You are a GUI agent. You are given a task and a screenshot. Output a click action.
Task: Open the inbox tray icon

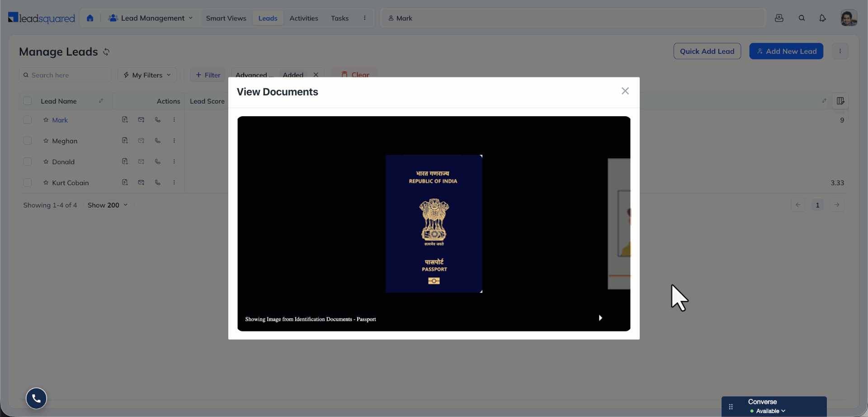[779, 18]
